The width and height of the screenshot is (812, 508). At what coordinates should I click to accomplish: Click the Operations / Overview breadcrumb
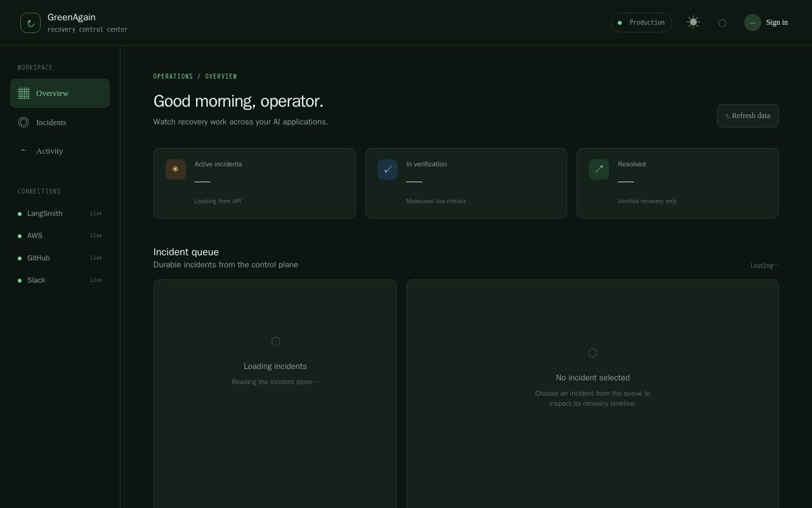coord(195,77)
